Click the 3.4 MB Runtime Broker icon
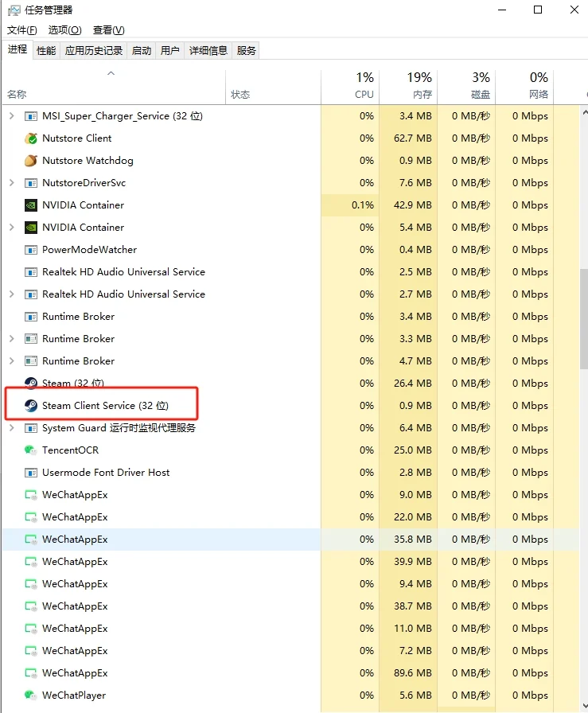Viewport: 588px width, 713px height. coord(30,317)
